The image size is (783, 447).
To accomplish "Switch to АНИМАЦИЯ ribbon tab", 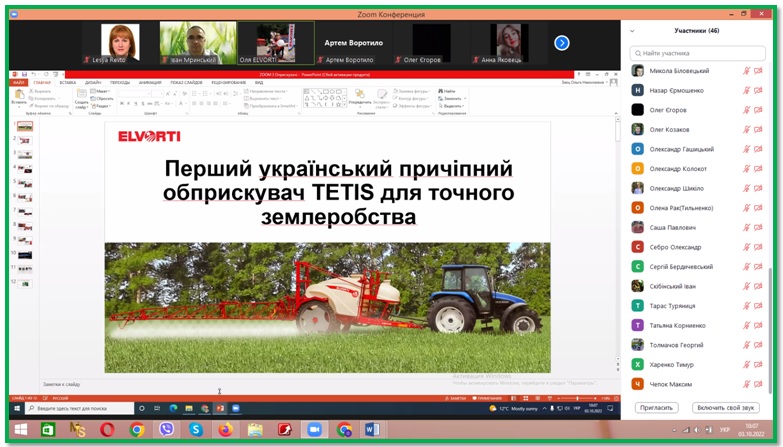I will pyautogui.click(x=150, y=82).
